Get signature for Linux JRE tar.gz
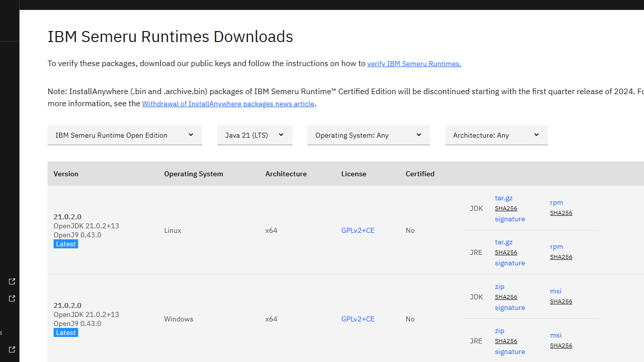 (510, 263)
